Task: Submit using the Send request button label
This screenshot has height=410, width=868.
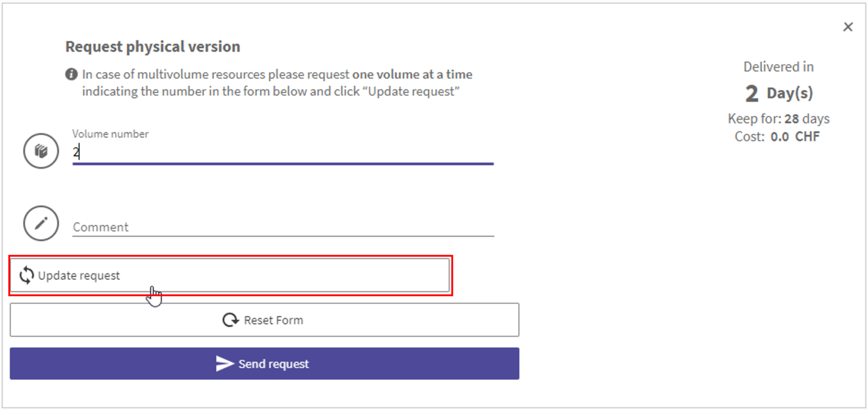Action: (274, 364)
